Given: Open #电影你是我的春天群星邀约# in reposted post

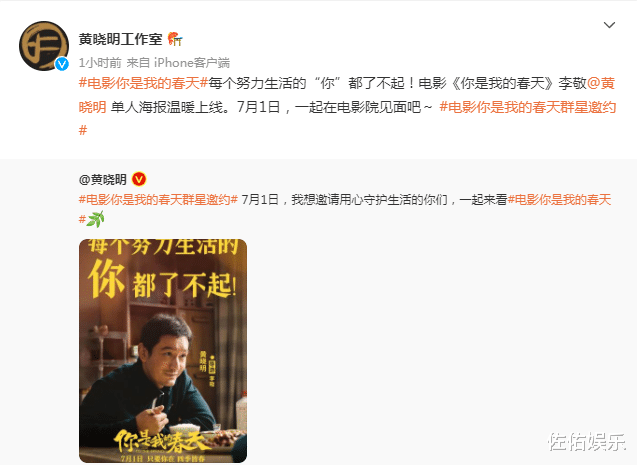Looking at the screenshot, I should pos(158,199).
